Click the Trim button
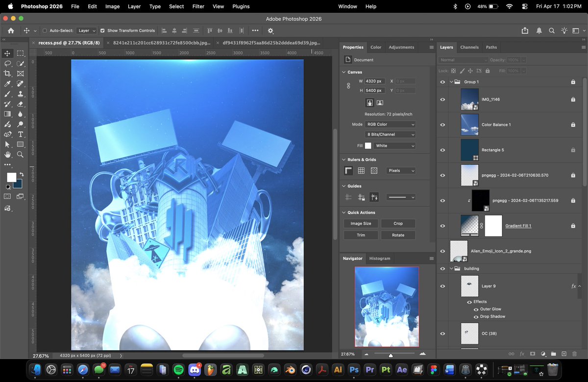The width and height of the screenshot is (588, 382). pyautogui.click(x=361, y=235)
